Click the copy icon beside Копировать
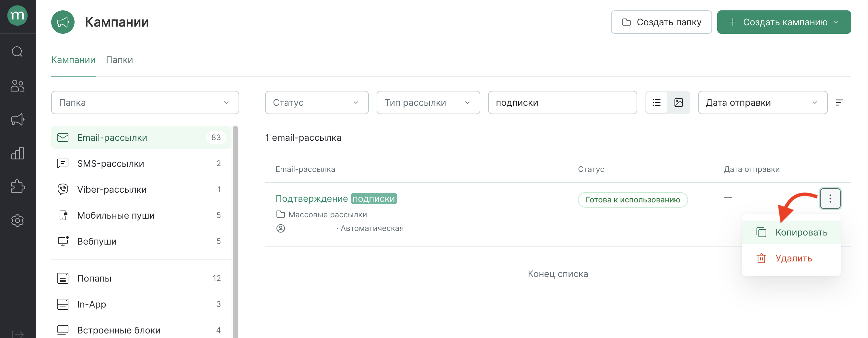This screenshot has width=868, height=338. point(761,233)
